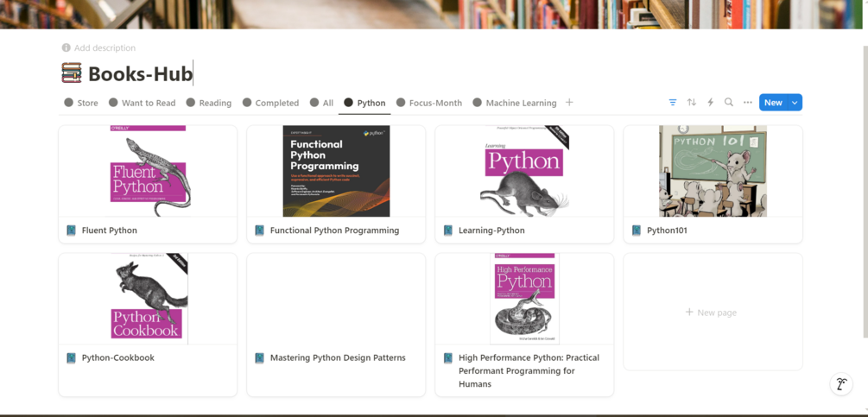Open Functional Python Programming cover thumbnail

click(336, 171)
